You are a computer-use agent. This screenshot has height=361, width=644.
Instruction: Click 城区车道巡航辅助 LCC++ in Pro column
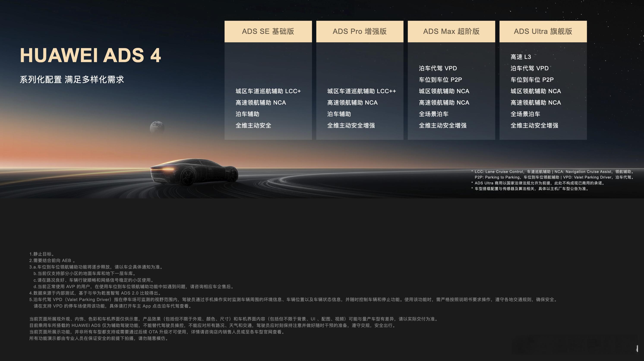pos(361,91)
